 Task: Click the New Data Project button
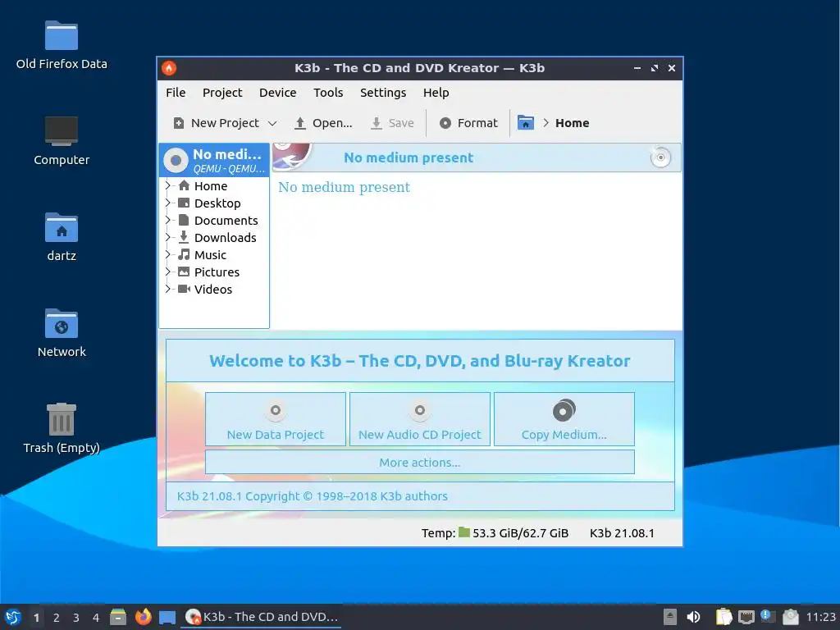click(276, 419)
